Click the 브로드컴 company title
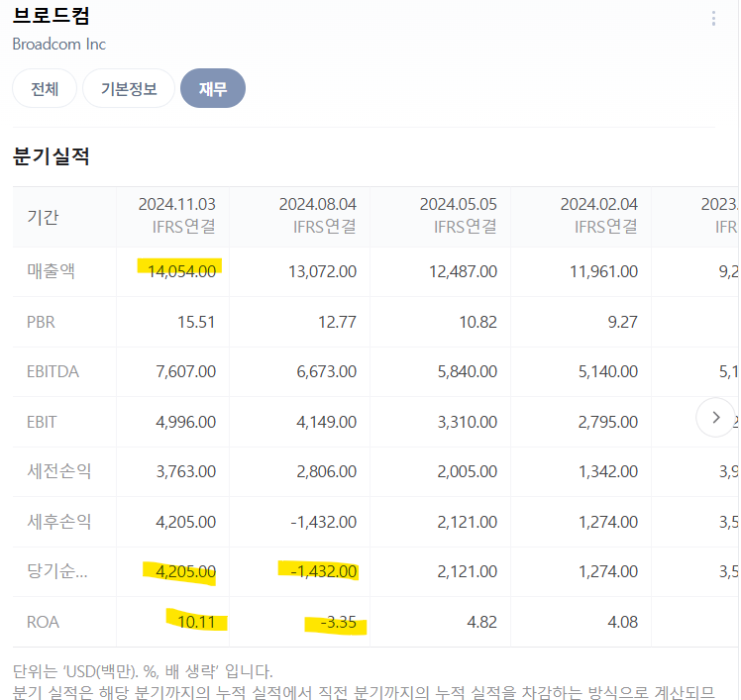 (51, 16)
